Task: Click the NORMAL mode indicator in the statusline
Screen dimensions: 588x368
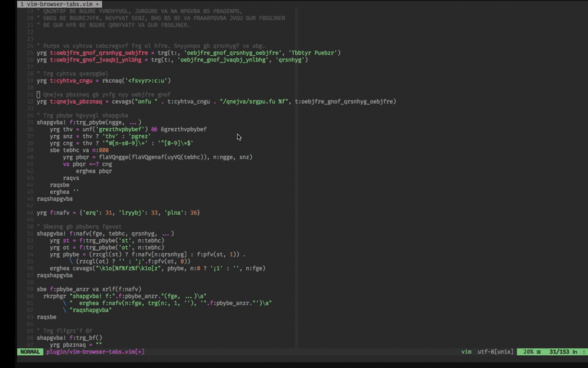Action: point(30,352)
